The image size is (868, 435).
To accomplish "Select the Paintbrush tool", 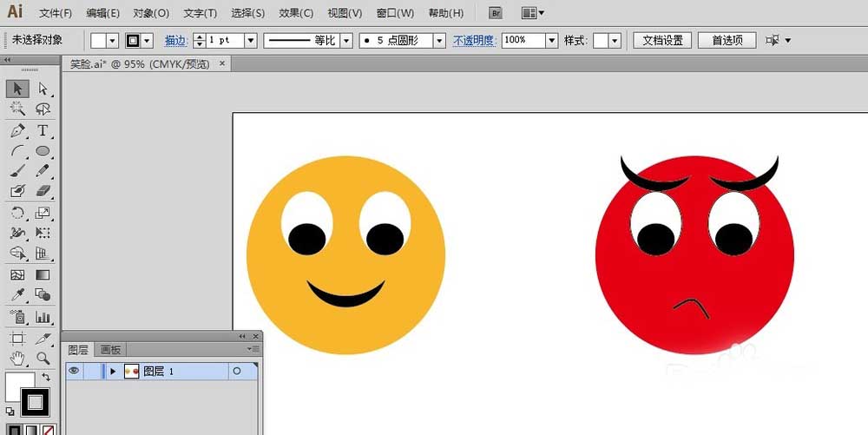I will click(17, 171).
